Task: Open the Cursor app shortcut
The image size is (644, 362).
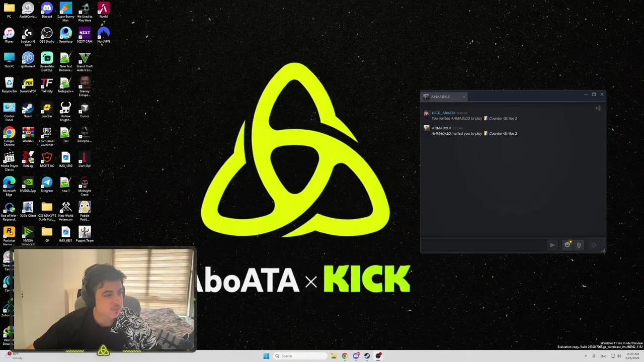Action: coord(85,110)
